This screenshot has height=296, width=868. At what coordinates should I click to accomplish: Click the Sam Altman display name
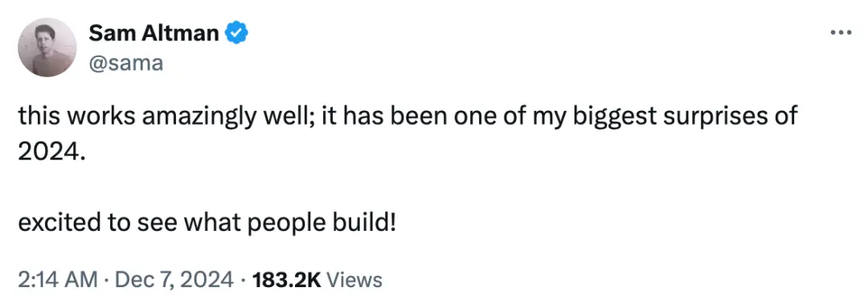click(154, 34)
